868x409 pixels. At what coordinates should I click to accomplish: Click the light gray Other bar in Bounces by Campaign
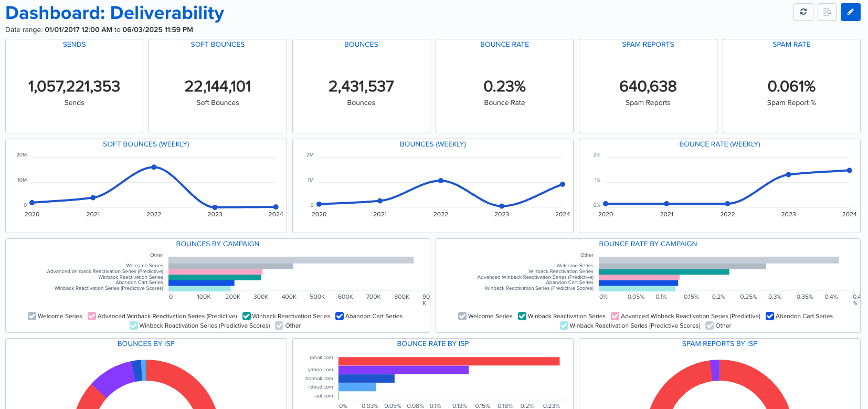pyautogui.click(x=291, y=260)
